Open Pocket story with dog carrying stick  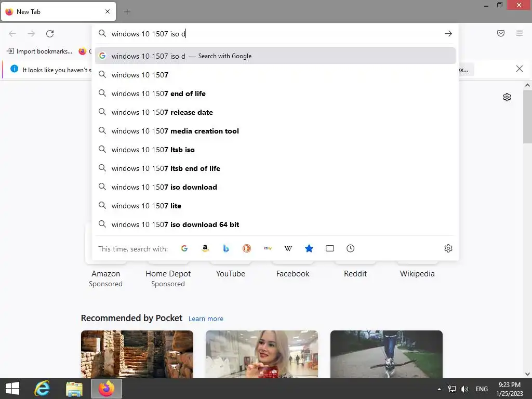387,354
